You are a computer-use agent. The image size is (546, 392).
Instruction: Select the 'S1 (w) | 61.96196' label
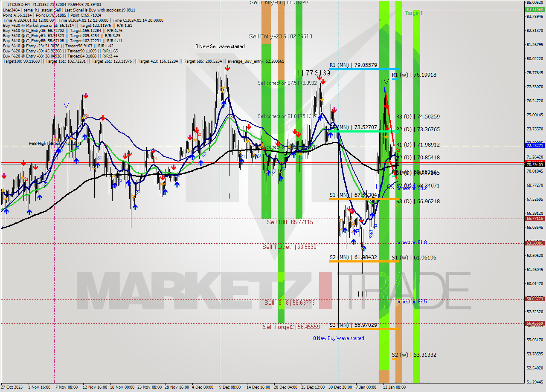(414, 258)
